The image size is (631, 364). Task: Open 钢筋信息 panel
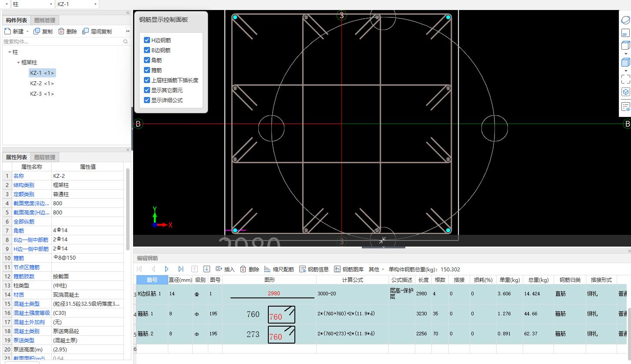click(314, 269)
